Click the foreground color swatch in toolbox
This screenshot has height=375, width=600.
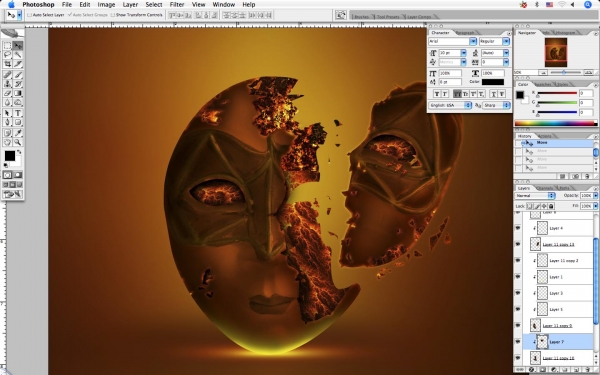(10, 156)
